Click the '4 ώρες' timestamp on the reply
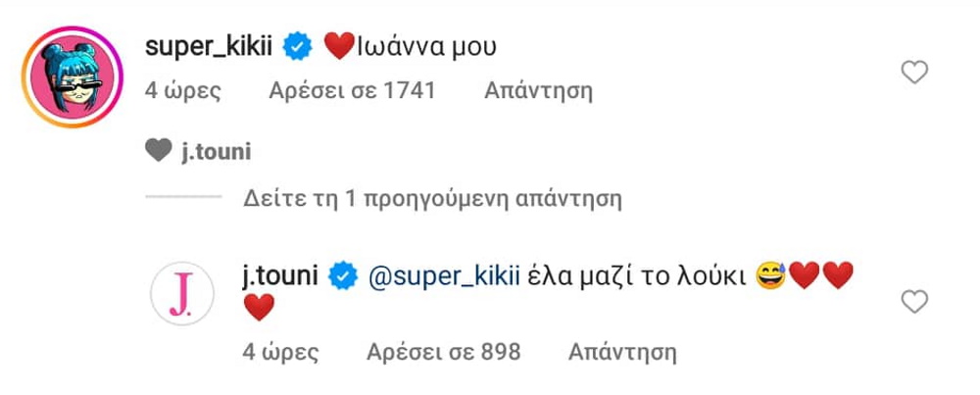This screenshot has height=395, width=980. [280, 353]
